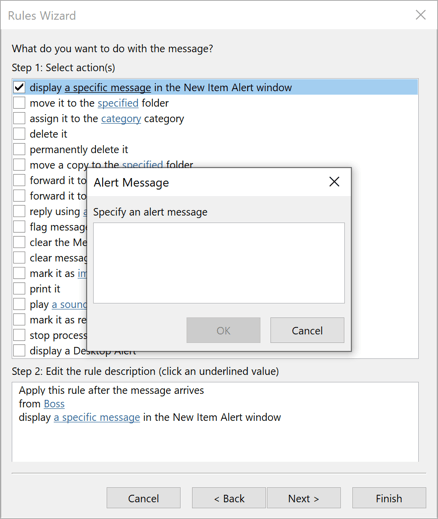The width and height of the screenshot is (438, 519).
Task: Open the Boss link in rule description
Action: pyautogui.click(x=54, y=404)
